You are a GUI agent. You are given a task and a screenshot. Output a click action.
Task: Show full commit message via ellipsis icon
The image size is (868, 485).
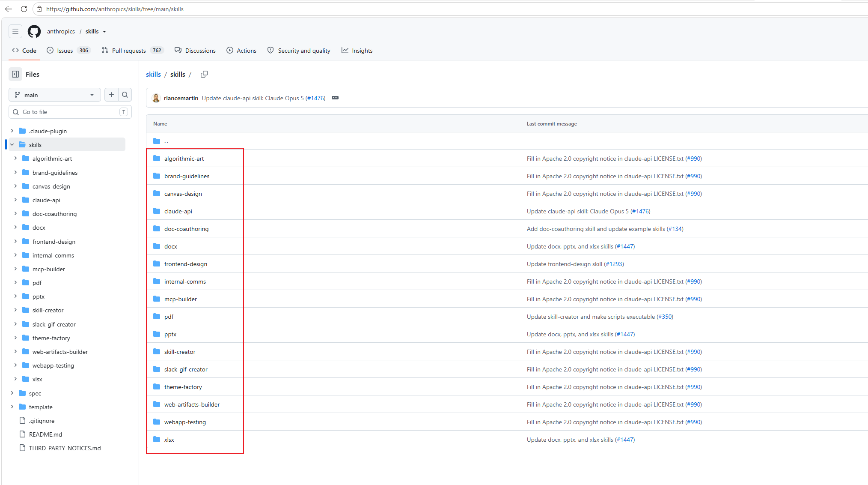pyautogui.click(x=335, y=98)
